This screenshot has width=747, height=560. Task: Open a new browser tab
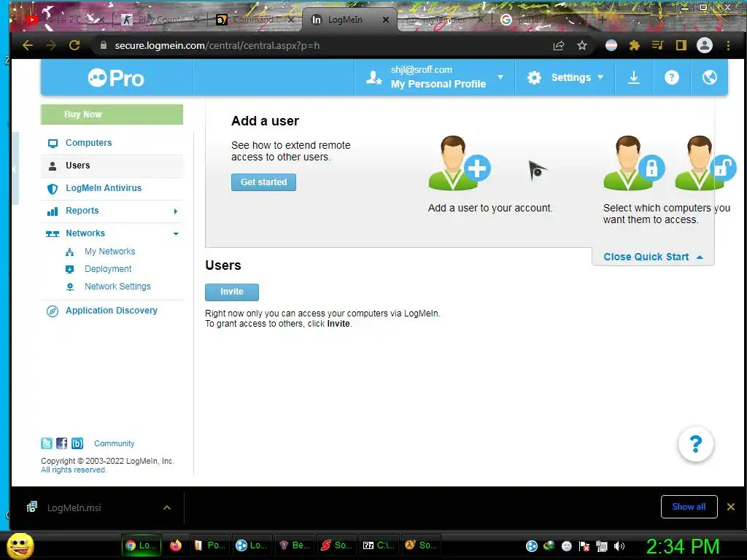click(x=602, y=20)
